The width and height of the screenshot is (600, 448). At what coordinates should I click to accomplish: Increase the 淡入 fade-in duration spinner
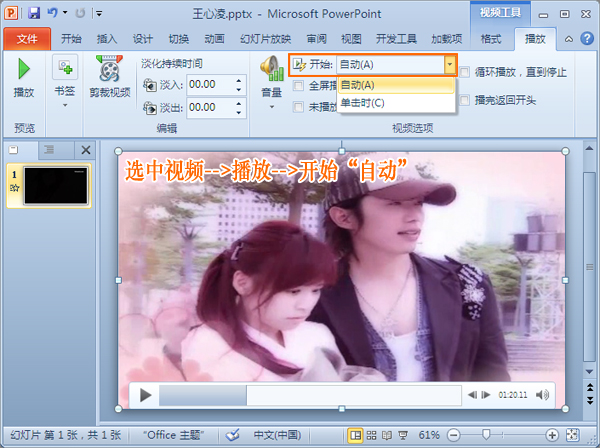coord(239,80)
